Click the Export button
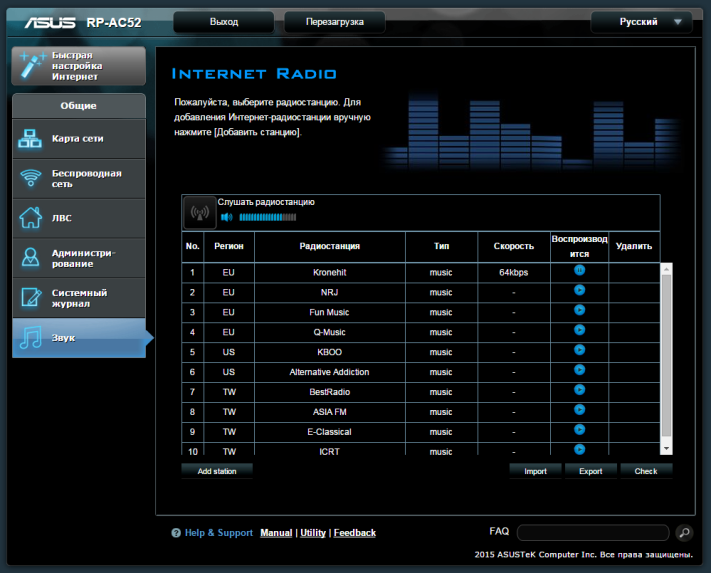 click(590, 471)
